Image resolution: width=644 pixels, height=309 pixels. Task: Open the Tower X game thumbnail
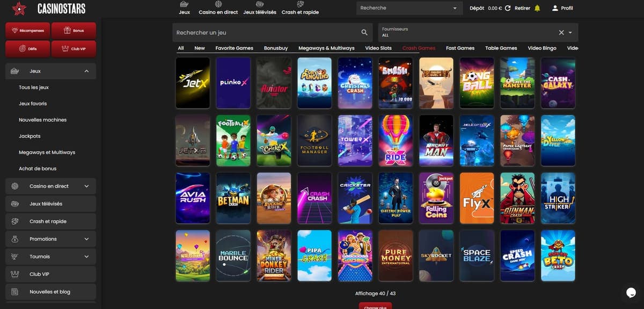355,140
